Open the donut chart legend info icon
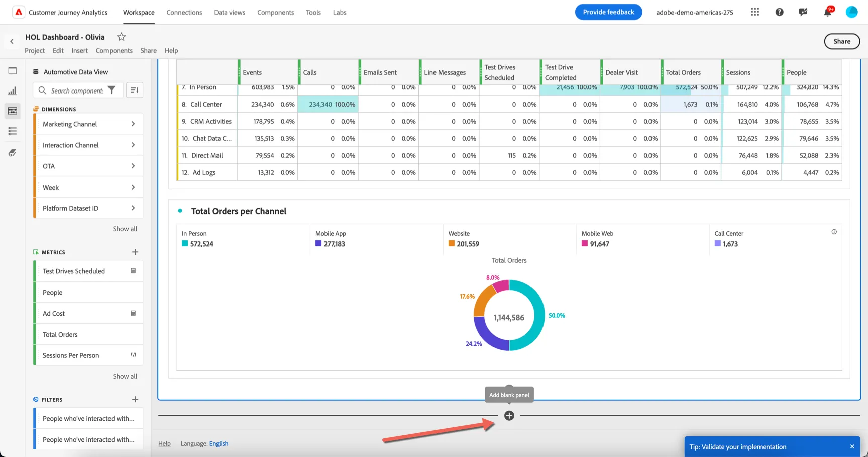Screen dimensions: 868x457 [834, 232]
